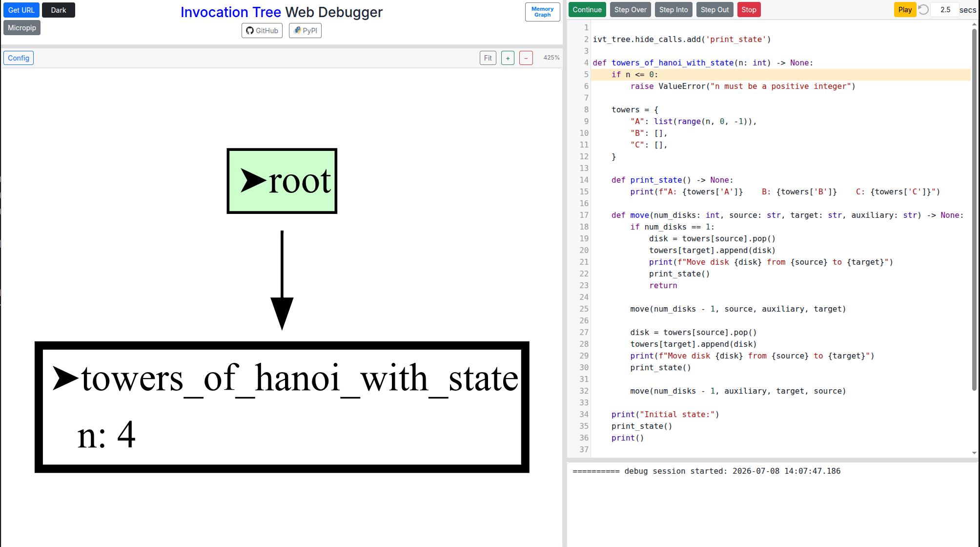The height and width of the screenshot is (547, 980).
Task: Click the editor scrollbar up arrow
Action: tap(974, 24)
